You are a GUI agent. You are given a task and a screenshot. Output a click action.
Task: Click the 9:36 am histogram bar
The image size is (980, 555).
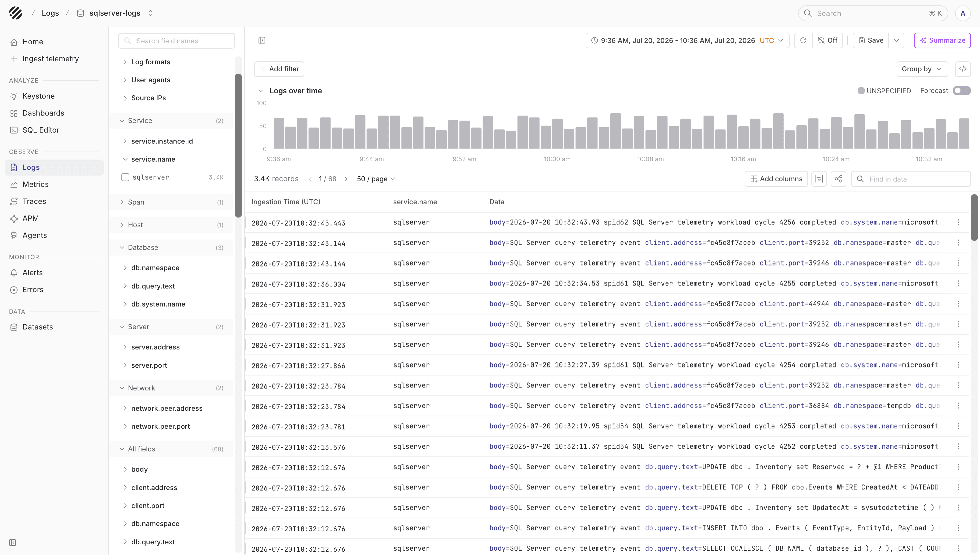click(x=279, y=133)
